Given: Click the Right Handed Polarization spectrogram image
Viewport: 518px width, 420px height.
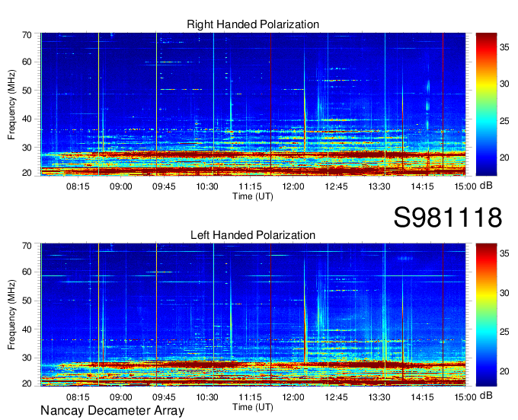Looking at the screenshot, I should pos(253,104).
